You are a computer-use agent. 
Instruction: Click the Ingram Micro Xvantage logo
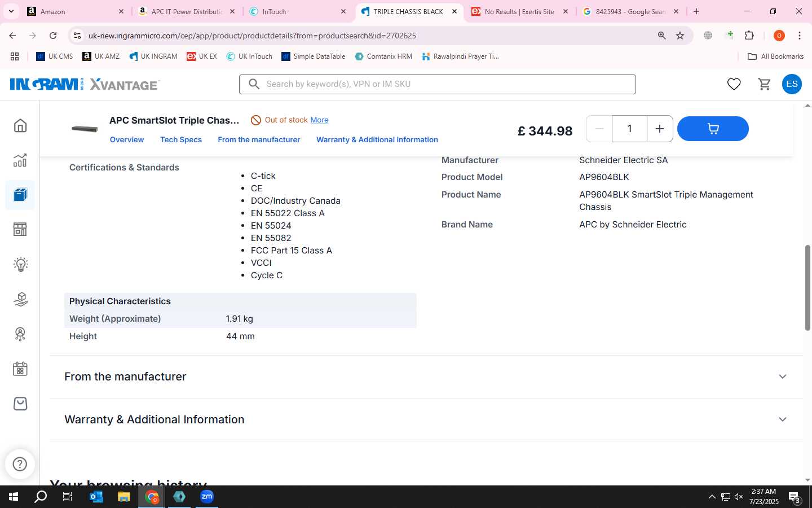click(x=85, y=84)
